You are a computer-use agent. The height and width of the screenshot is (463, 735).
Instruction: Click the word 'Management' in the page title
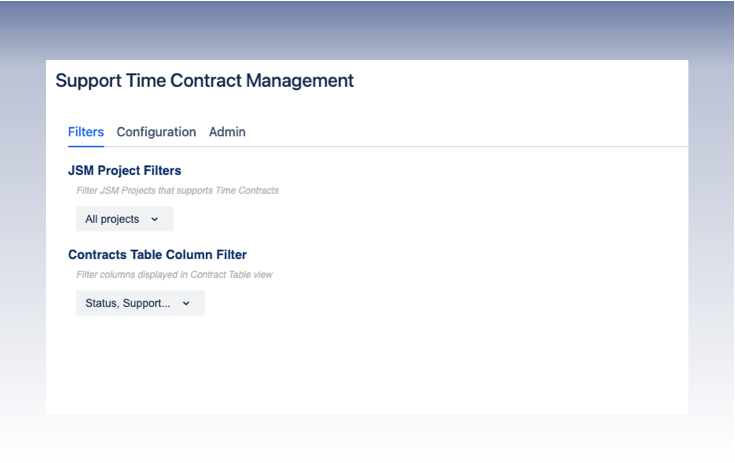(297, 81)
